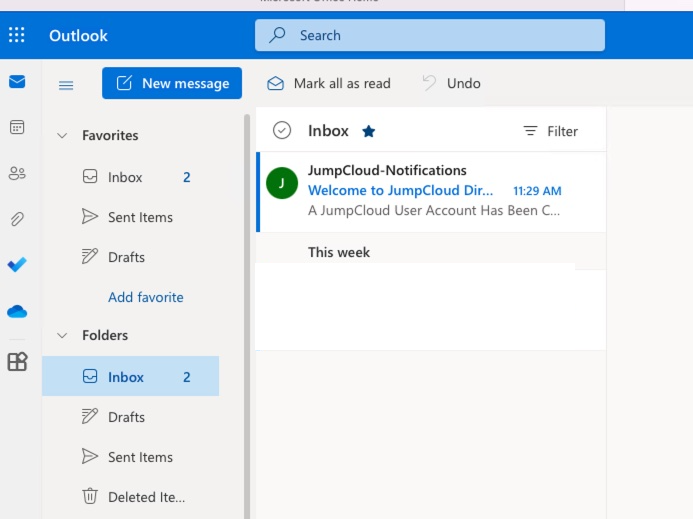The height and width of the screenshot is (519, 693).
Task: Click the green J sender avatar
Action: pyautogui.click(x=282, y=183)
